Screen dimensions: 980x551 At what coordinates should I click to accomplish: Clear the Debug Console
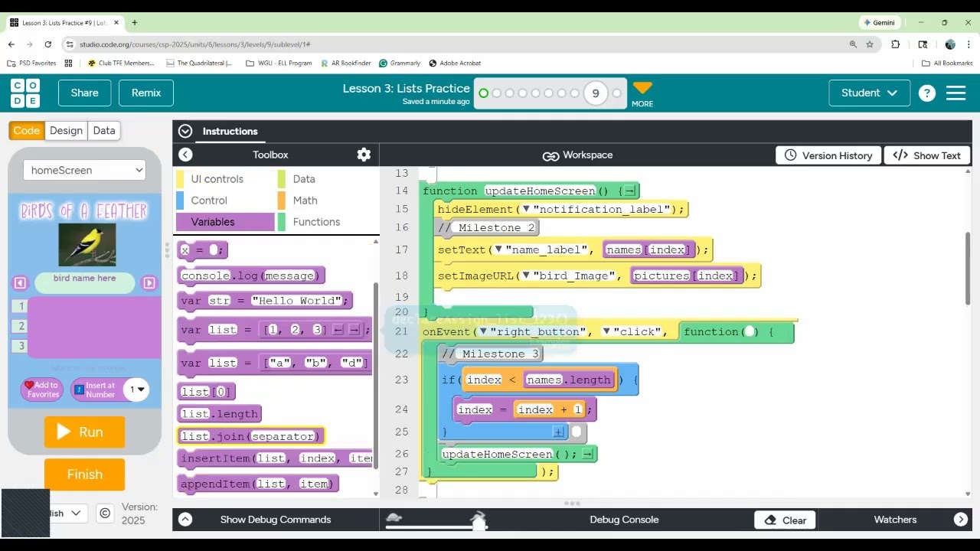coord(785,520)
